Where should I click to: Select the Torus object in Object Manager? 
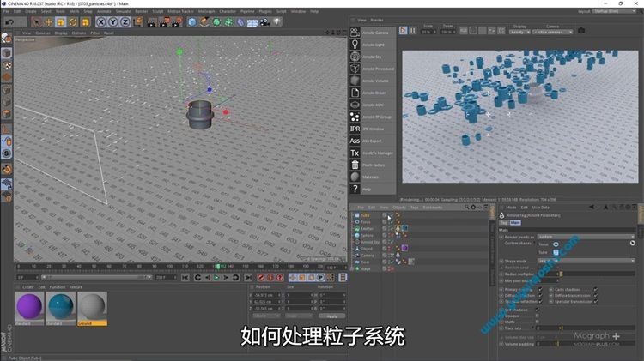[x=365, y=222]
